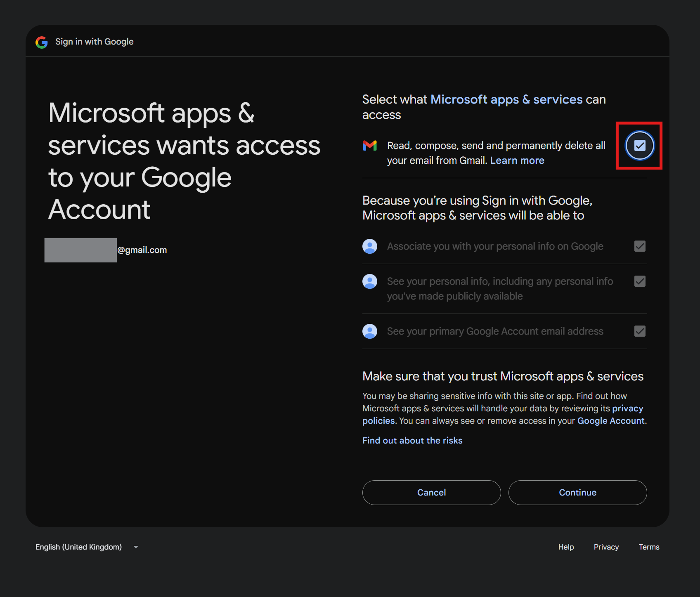Open the Help link in footer
The width and height of the screenshot is (700, 597).
tap(566, 547)
